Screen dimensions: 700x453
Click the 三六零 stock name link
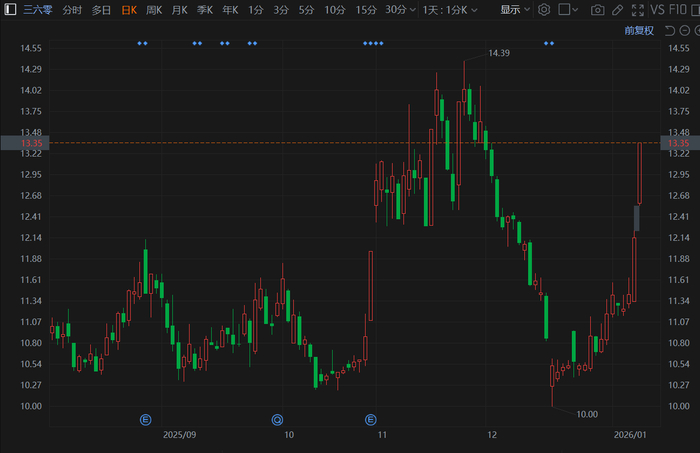(37, 10)
